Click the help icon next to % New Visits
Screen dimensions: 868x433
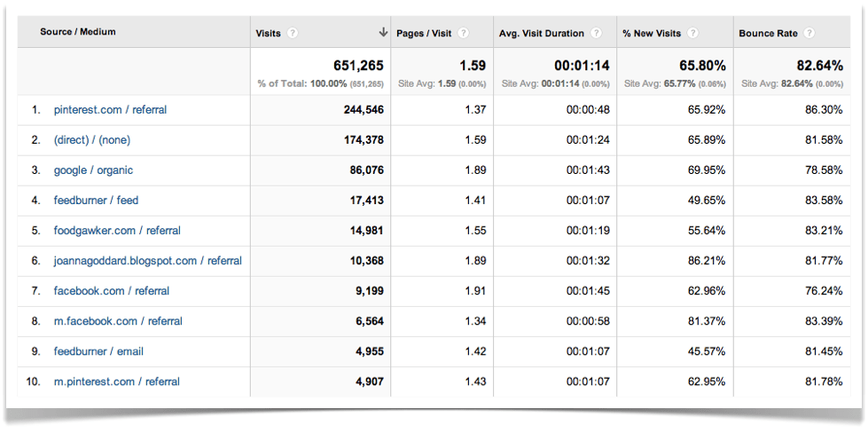692,34
